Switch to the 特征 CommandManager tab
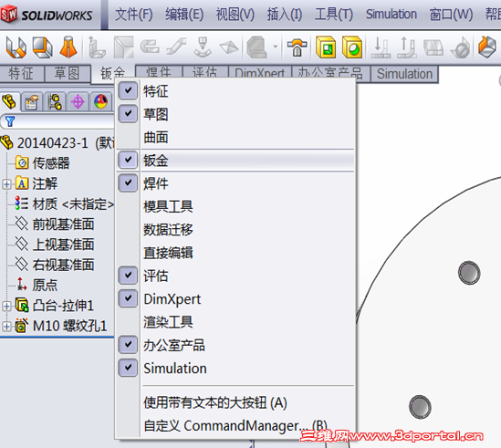The height and width of the screenshot is (448, 501). (x=21, y=74)
